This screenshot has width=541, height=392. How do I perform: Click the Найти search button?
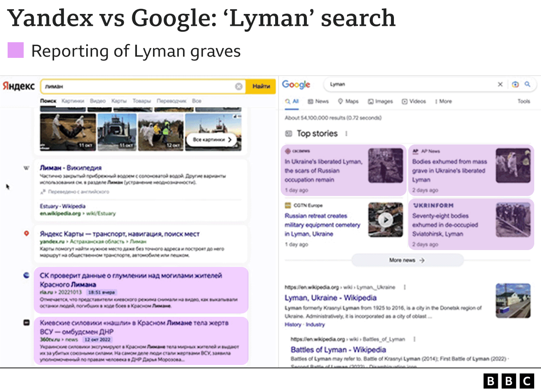[261, 86]
